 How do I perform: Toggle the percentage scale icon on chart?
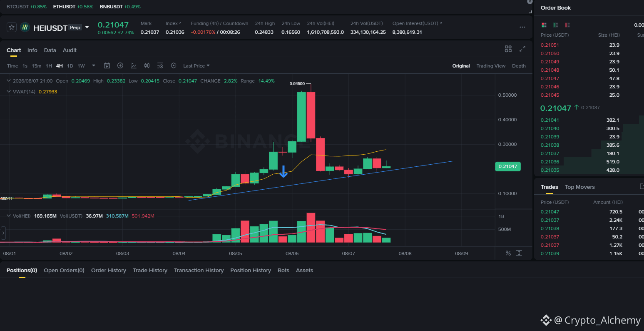[x=508, y=253]
